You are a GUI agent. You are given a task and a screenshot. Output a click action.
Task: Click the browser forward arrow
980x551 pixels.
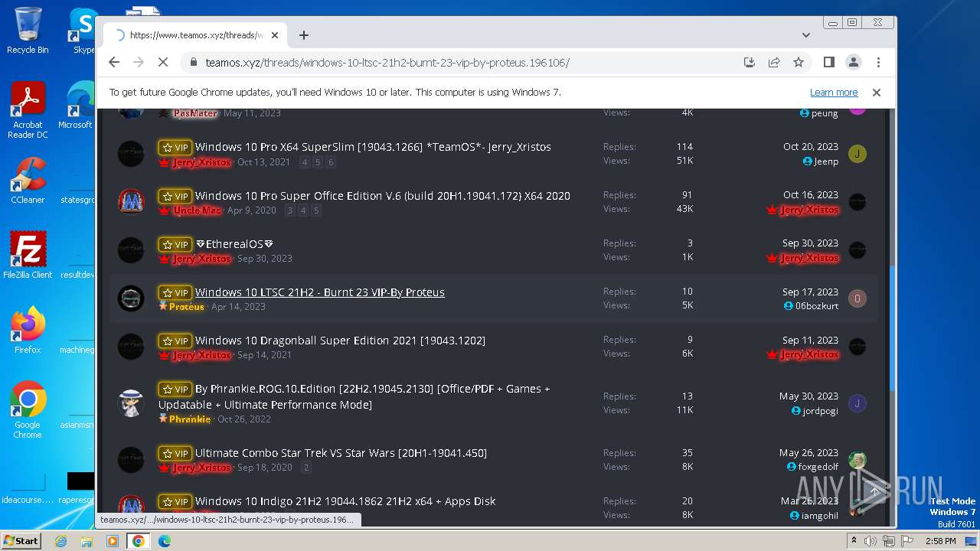pyautogui.click(x=139, y=62)
